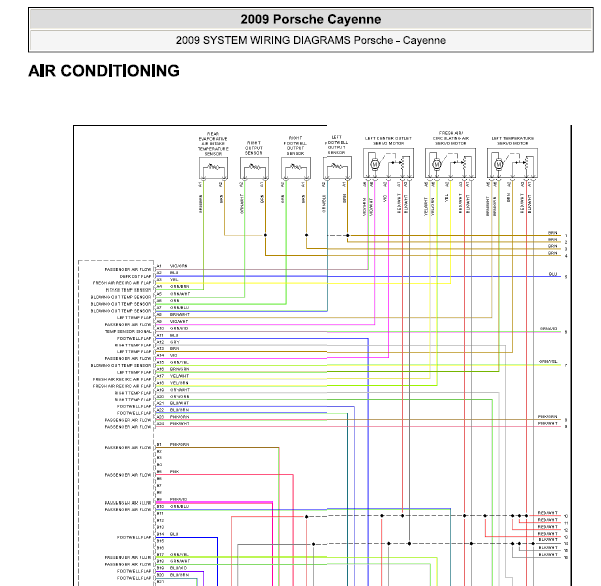Click the "LEFT TEMPERATURE SERVO MOTOR" label
601x586 pixels.
[513, 141]
